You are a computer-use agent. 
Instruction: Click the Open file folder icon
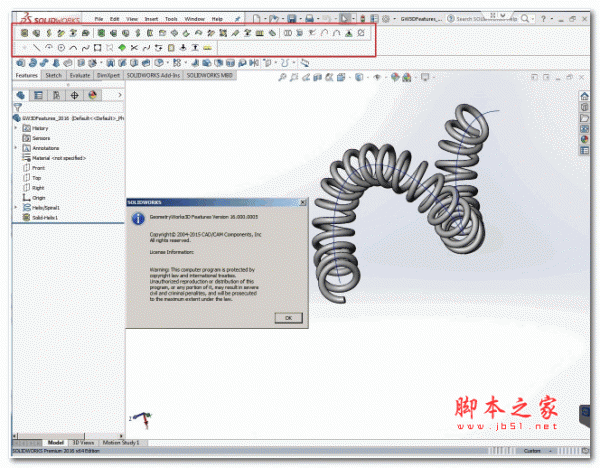tap(273, 18)
